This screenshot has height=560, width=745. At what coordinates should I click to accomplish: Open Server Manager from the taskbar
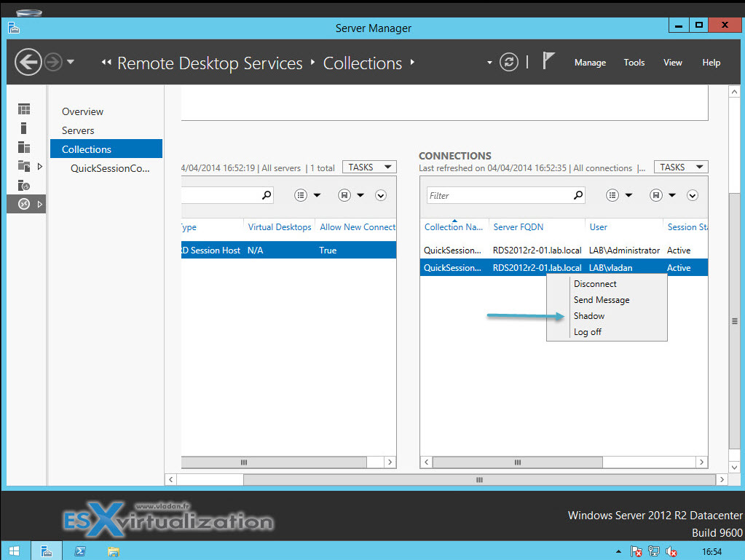click(46, 551)
